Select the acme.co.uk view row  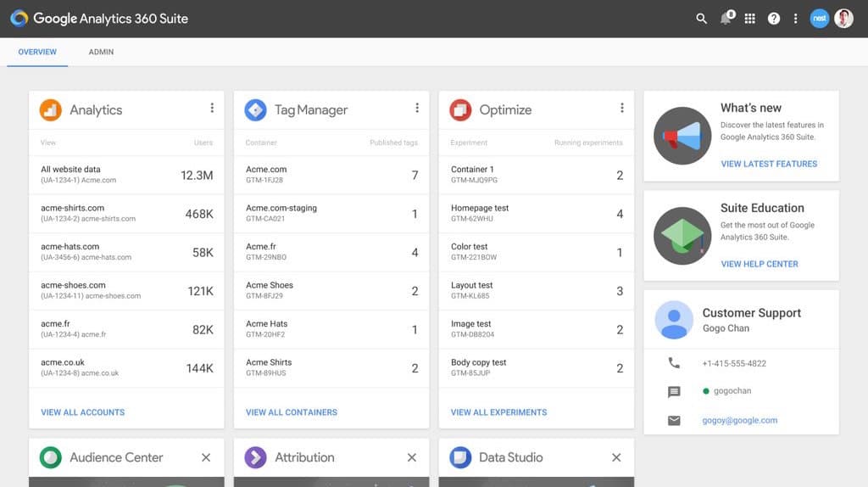click(127, 368)
